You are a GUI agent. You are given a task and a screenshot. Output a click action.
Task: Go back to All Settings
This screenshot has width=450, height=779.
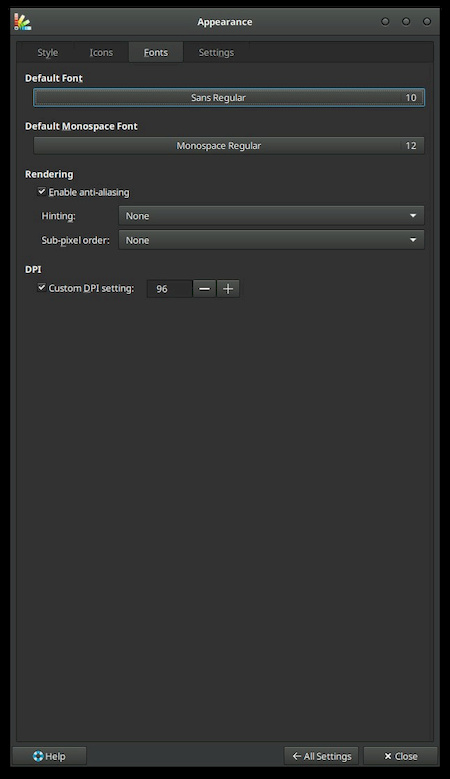(x=321, y=756)
